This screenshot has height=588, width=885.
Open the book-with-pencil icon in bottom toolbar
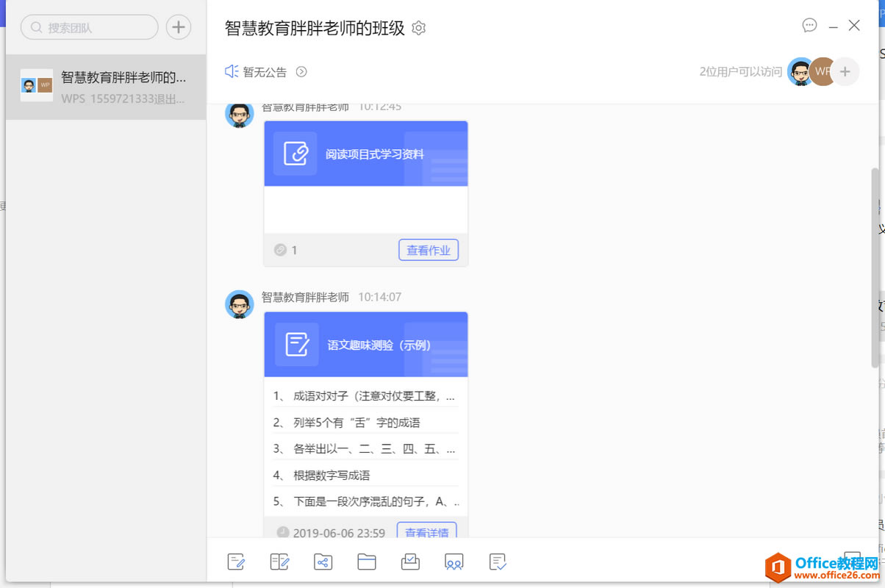[x=280, y=562]
